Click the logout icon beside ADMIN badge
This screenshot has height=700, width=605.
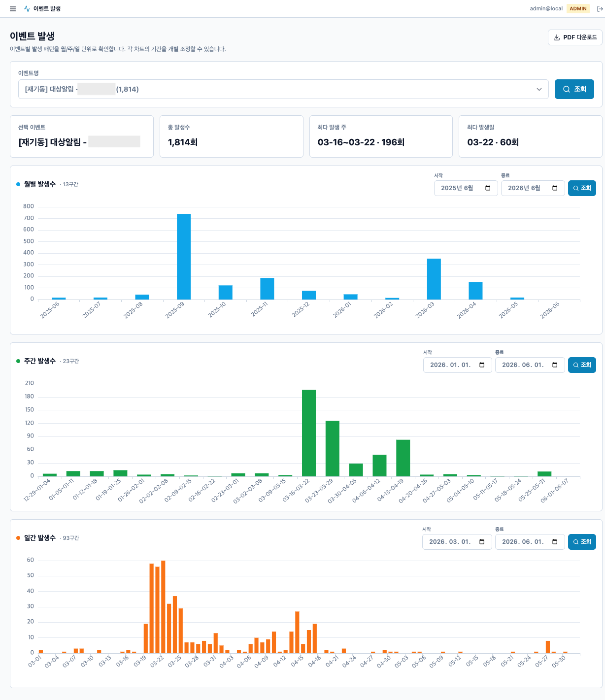click(600, 9)
